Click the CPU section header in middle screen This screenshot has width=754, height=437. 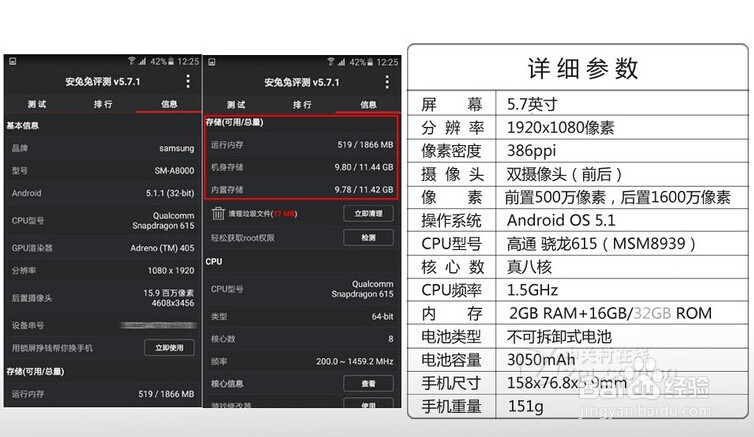pyautogui.click(x=214, y=262)
